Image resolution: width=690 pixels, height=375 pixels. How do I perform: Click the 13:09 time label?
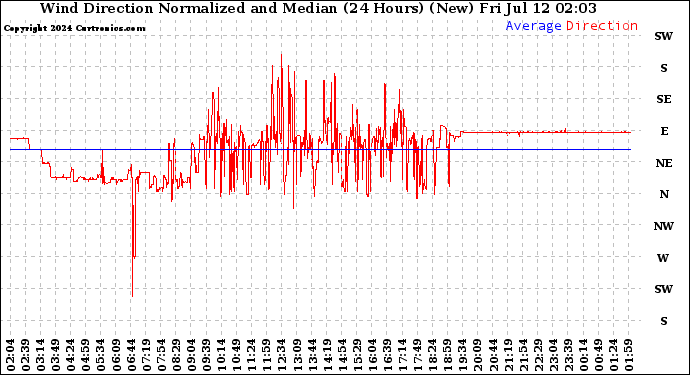coord(297,355)
